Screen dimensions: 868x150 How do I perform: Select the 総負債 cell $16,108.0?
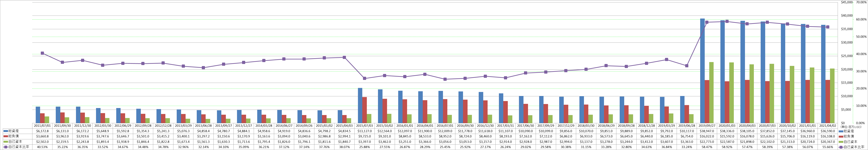click(828, 136)
